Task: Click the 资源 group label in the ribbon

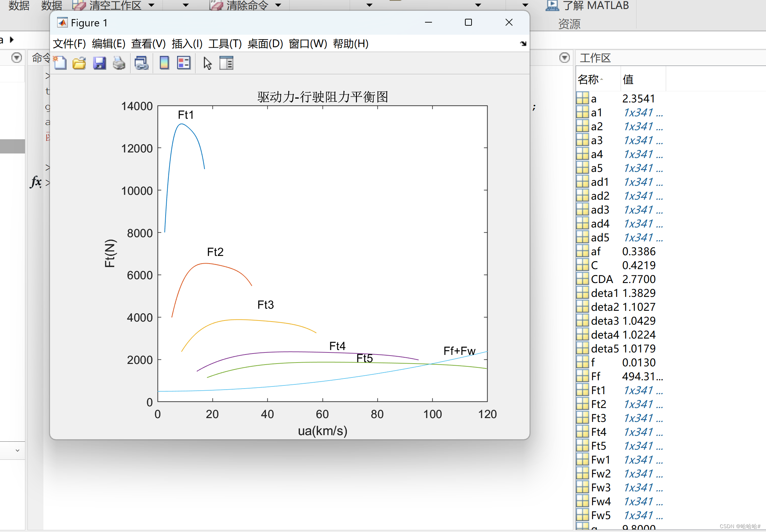Action: [x=569, y=24]
